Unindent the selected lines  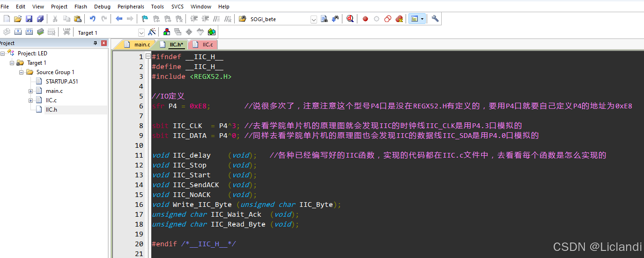click(x=205, y=19)
